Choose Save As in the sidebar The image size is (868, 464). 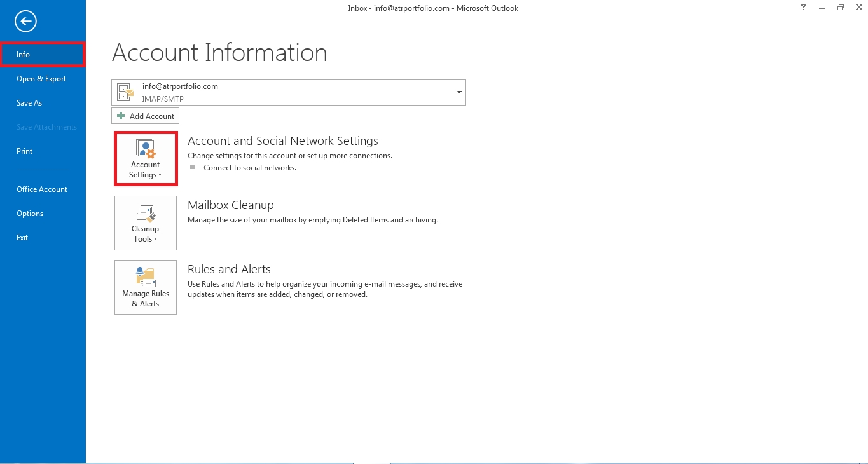(x=29, y=103)
